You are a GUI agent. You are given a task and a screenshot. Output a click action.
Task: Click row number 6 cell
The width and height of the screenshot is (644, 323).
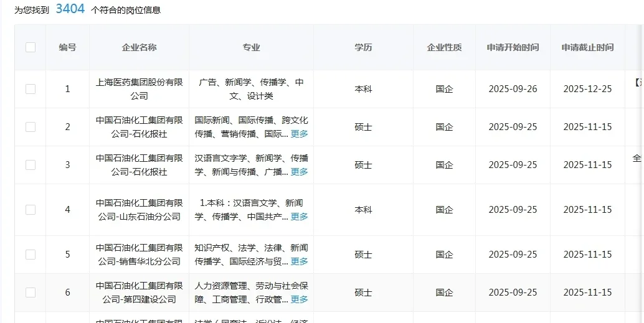coord(67,293)
